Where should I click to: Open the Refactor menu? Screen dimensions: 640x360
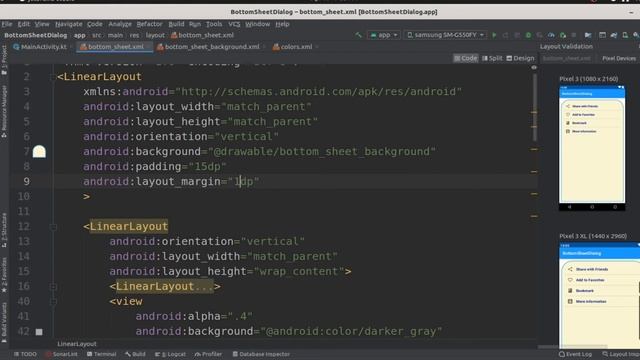[149, 24]
